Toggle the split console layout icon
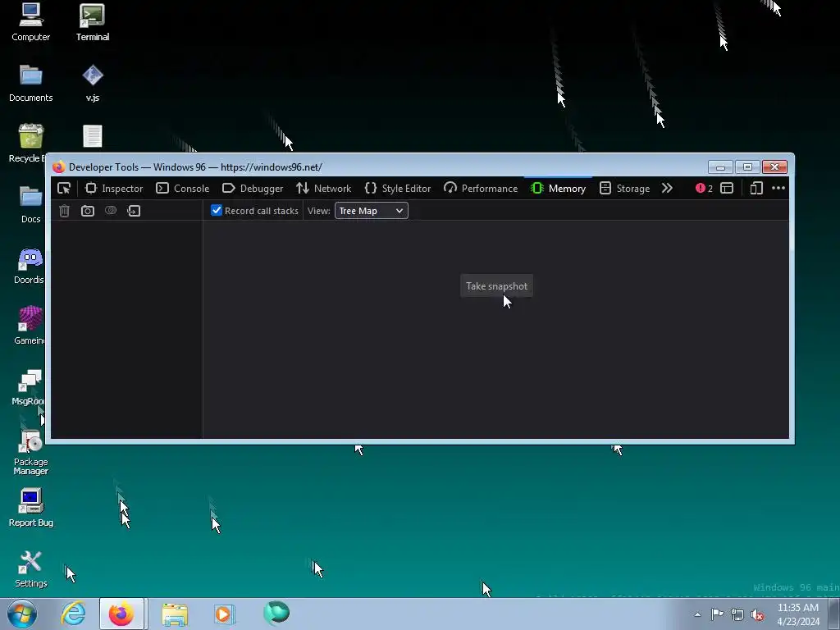Image resolution: width=840 pixels, height=630 pixels. 727,189
